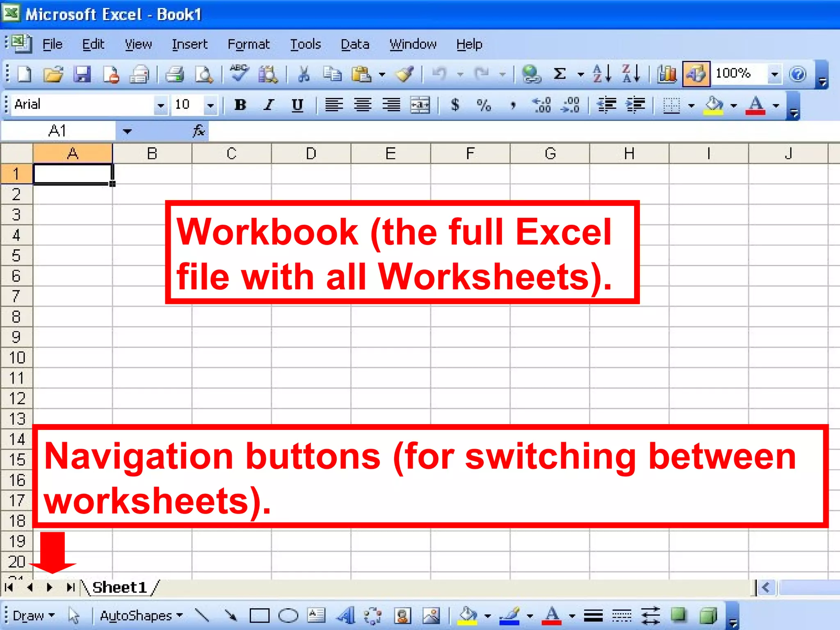The width and height of the screenshot is (840, 630).
Task: Toggle Bold formatting
Action: pos(240,105)
